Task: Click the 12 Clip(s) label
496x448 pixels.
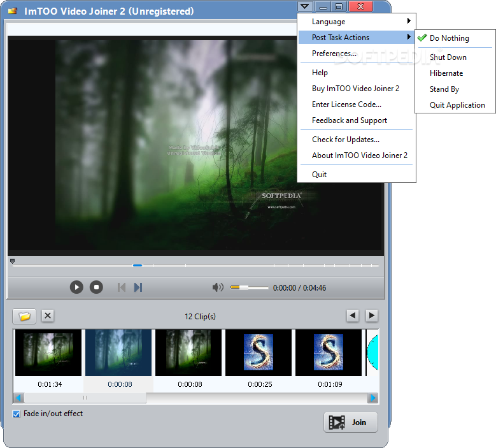Action: pyautogui.click(x=200, y=316)
